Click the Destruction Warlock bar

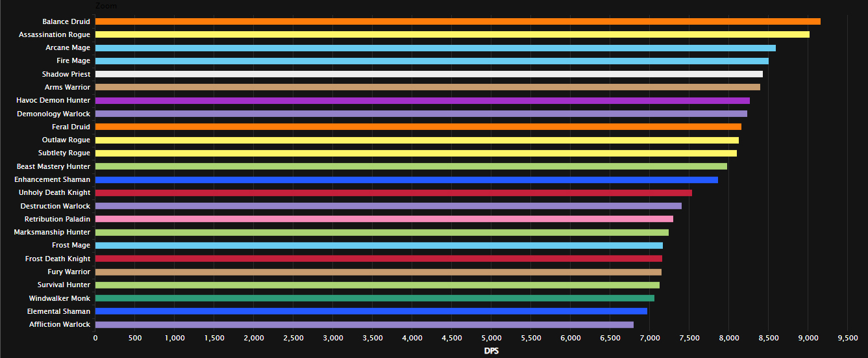pos(388,206)
